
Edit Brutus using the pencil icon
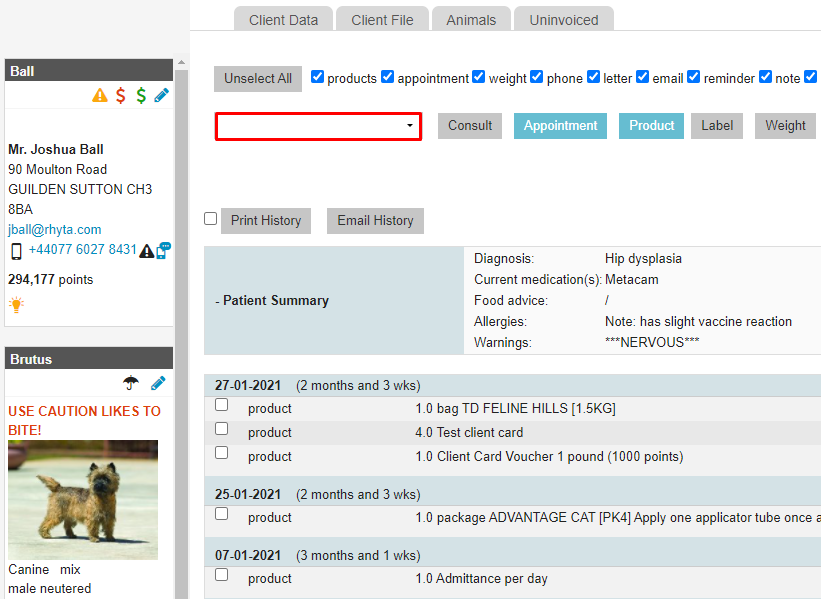(157, 383)
